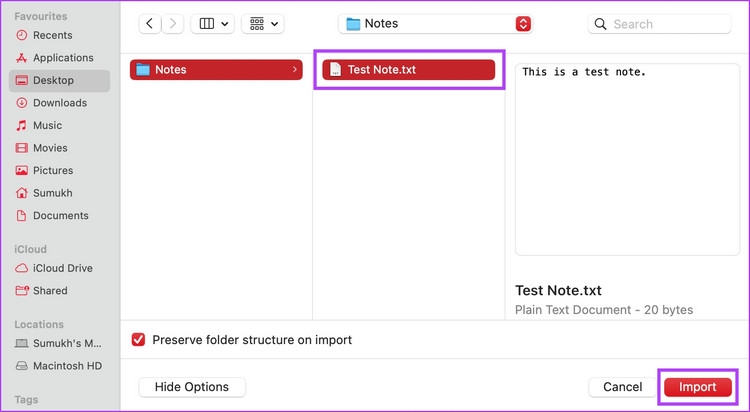Click the Test Note.txt preview title
Viewport: 750px width, 412px height.
(558, 290)
